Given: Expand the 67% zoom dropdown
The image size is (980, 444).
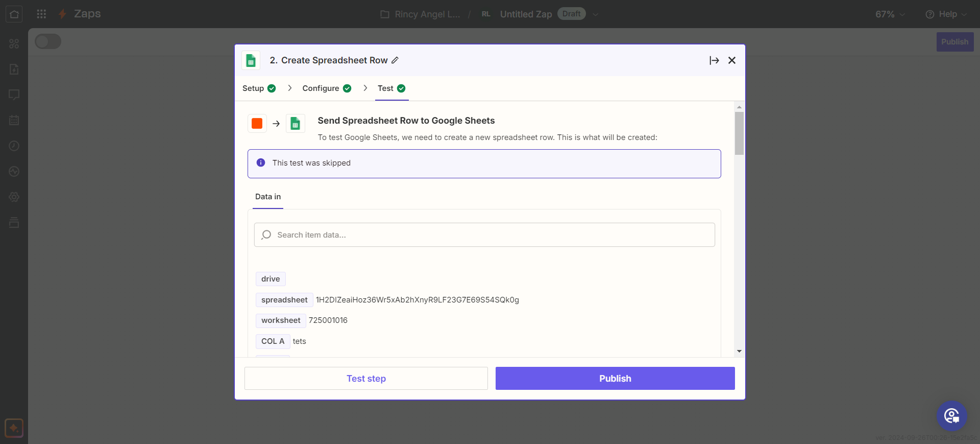Looking at the screenshot, I should (x=890, y=14).
